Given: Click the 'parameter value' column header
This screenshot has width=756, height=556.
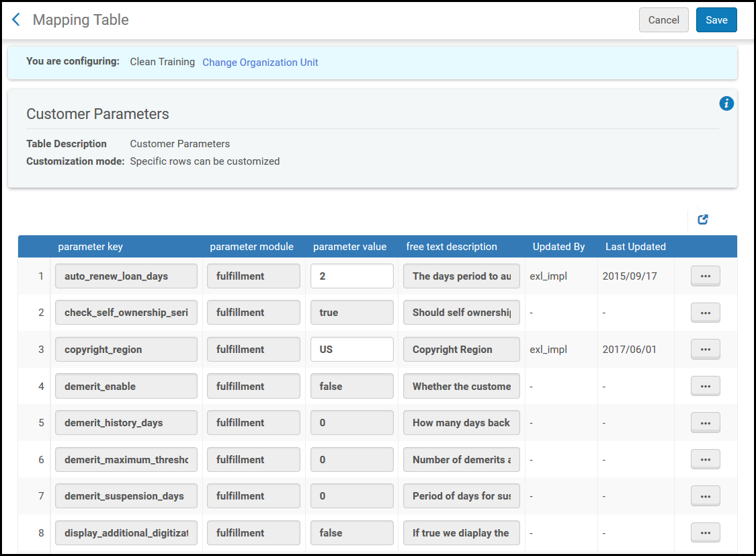Looking at the screenshot, I should 349,247.
